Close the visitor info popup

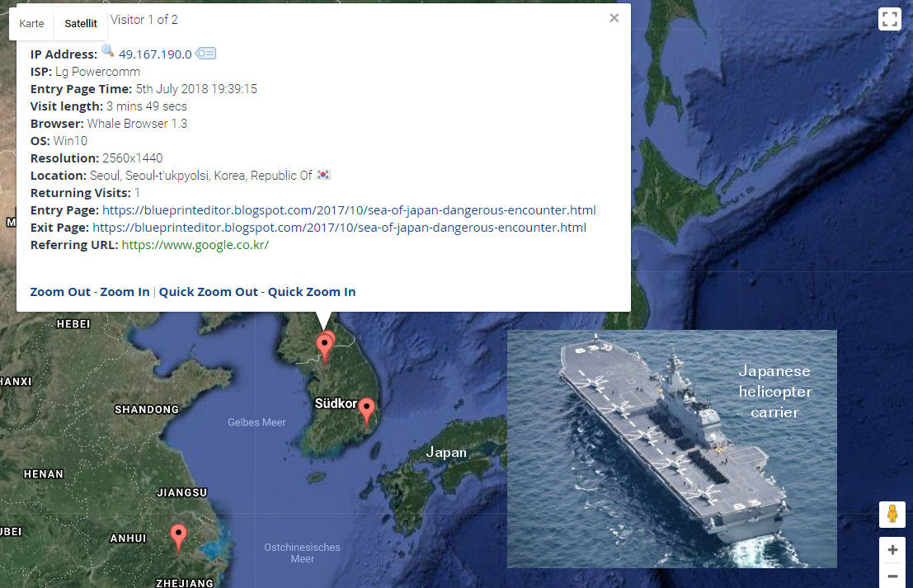tap(614, 18)
